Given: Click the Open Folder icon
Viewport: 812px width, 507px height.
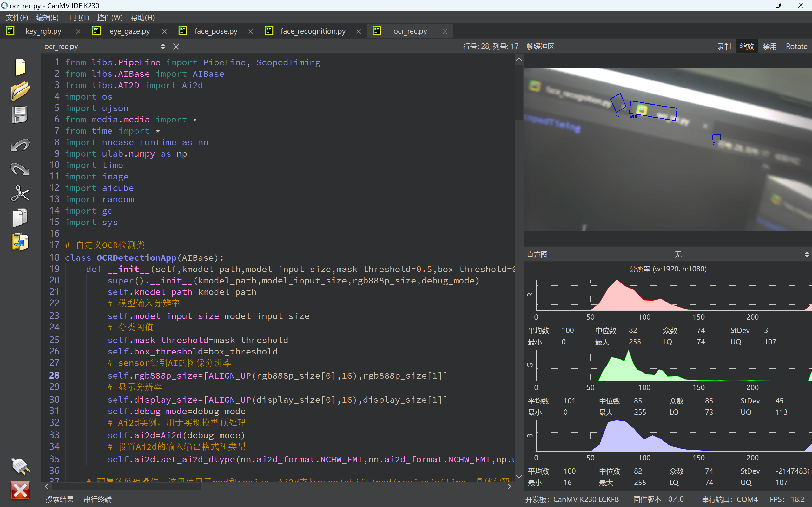Looking at the screenshot, I should [20, 91].
